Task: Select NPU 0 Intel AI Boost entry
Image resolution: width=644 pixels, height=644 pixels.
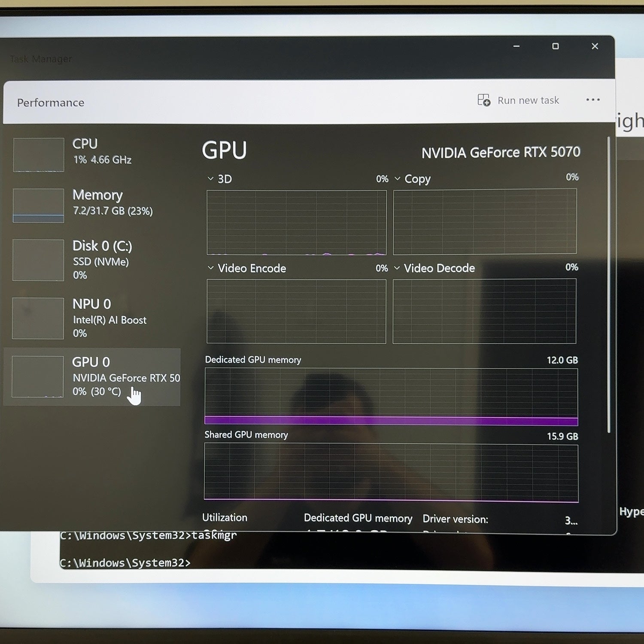Action: click(x=92, y=318)
